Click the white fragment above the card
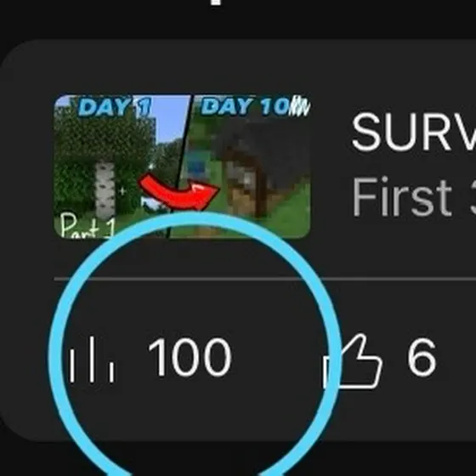The width and height of the screenshot is (476, 476). (x=216, y=2)
